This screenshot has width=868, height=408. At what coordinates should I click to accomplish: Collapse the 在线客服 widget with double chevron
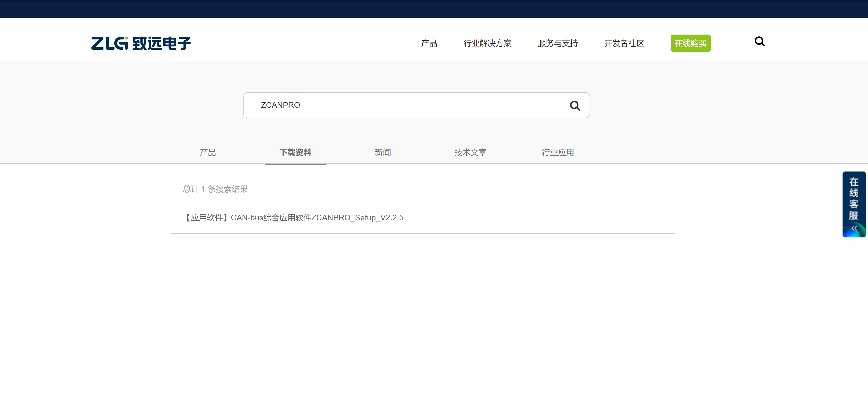pyautogui.click(x=854, y=228)
